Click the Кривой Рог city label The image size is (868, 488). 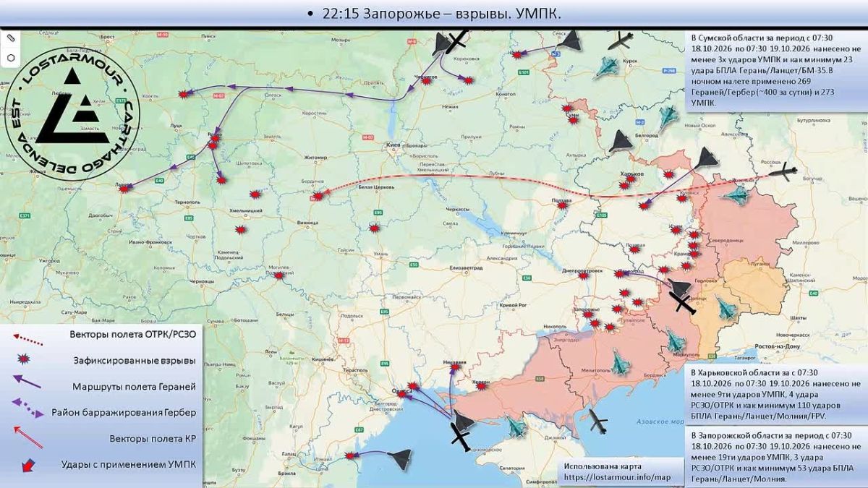[511, 307]
